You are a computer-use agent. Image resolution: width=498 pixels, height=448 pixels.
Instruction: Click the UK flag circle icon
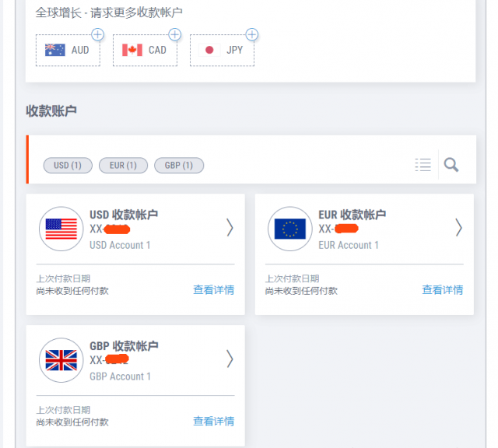click(x=61, y=360)
